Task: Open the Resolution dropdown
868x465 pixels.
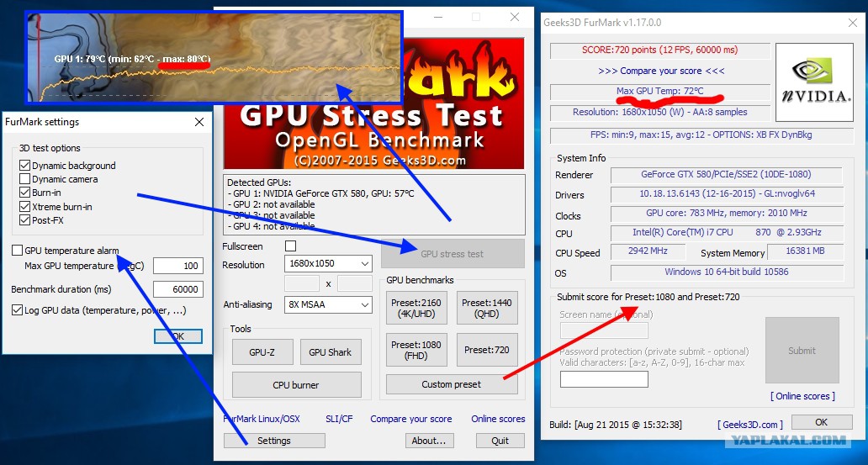Action: coord(328,263)
